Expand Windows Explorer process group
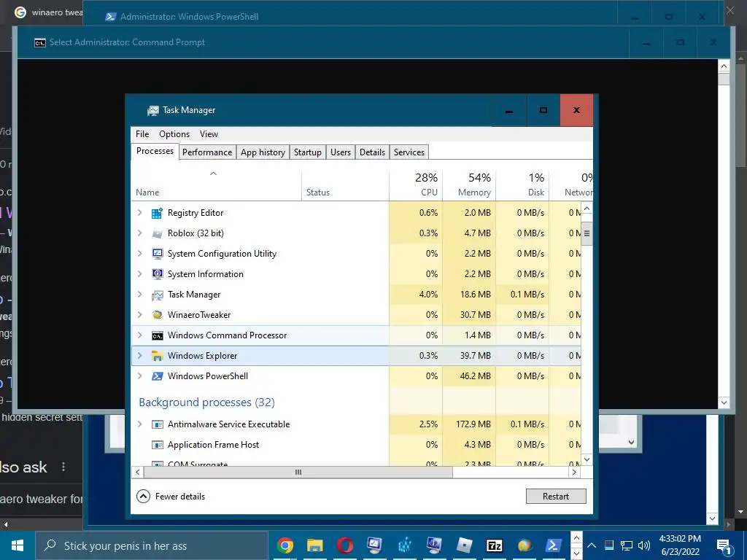Screen dimensions: 747x560 tap(139, 356)
